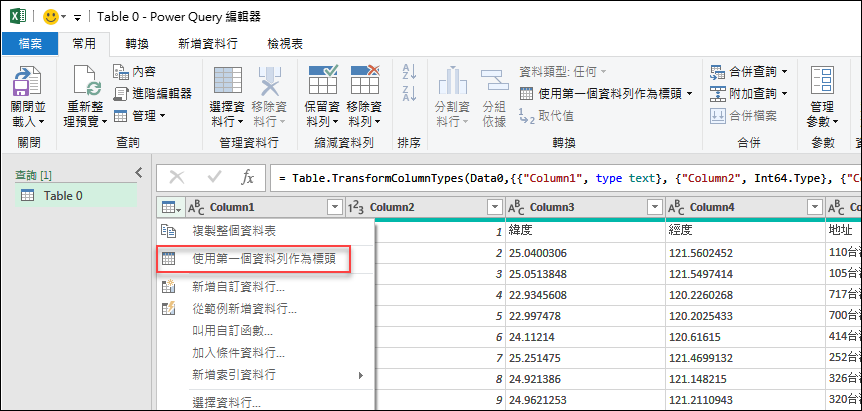This screenshot has width=862, height=411.
Task: Click the fx formula icon
Action: pyautogui.click(x=248, y=177)
